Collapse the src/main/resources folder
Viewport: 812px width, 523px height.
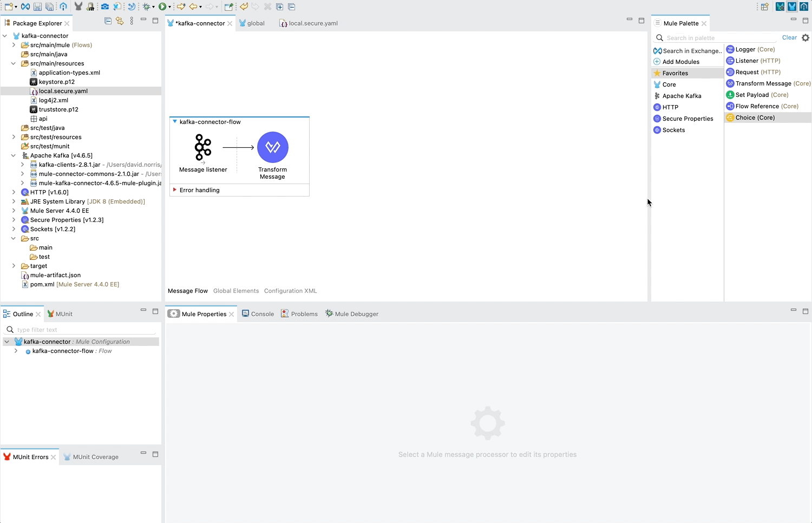point(13,63)
